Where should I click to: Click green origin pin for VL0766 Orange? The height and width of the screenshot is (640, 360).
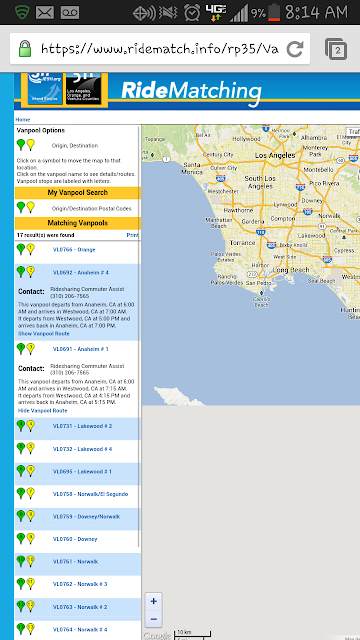click(21, 249)
